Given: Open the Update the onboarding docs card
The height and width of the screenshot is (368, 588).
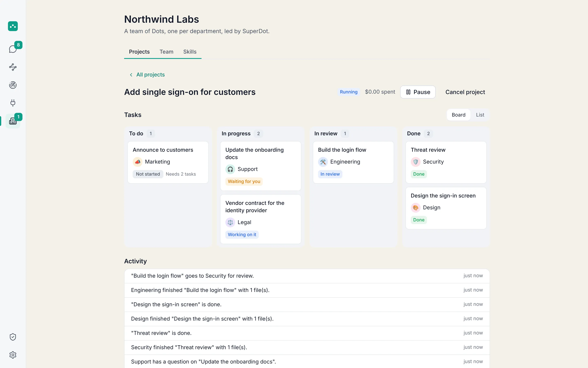Looking at the screenshot, I should (261, 166).
